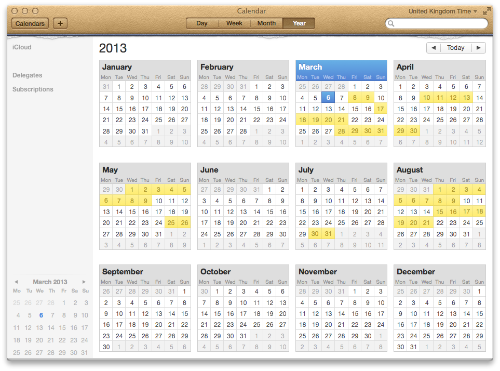Jump to Today
Viewport: 500px width, 371px height.
click(456, 48)
